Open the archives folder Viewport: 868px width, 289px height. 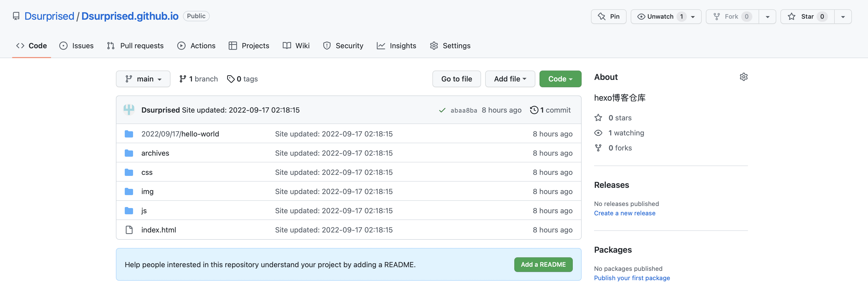point(155,153)
